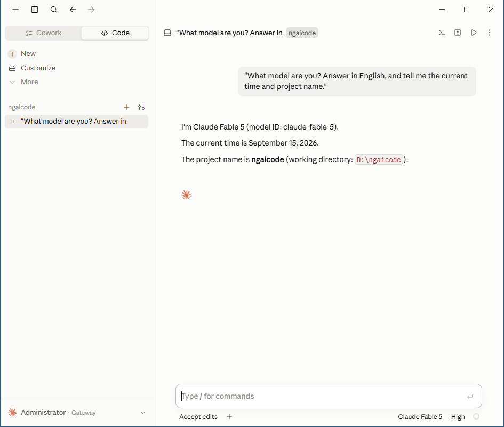Switch to the Code tab
This screenshot has width=504, height=427.
click(115, 33)
